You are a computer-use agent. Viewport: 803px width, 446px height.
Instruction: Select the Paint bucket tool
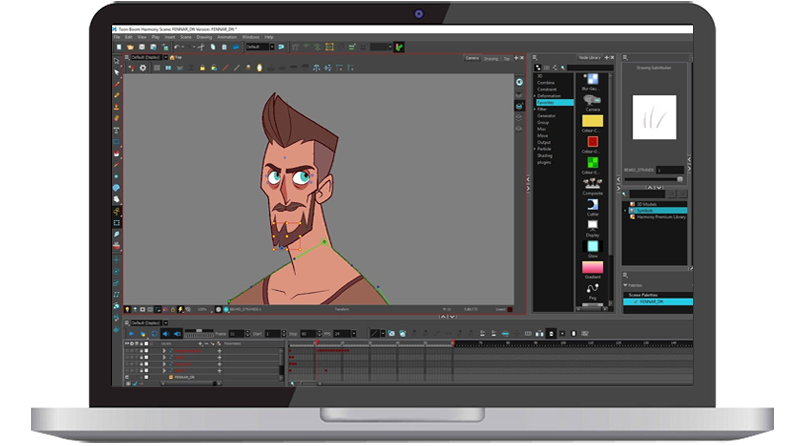point(117,154)
